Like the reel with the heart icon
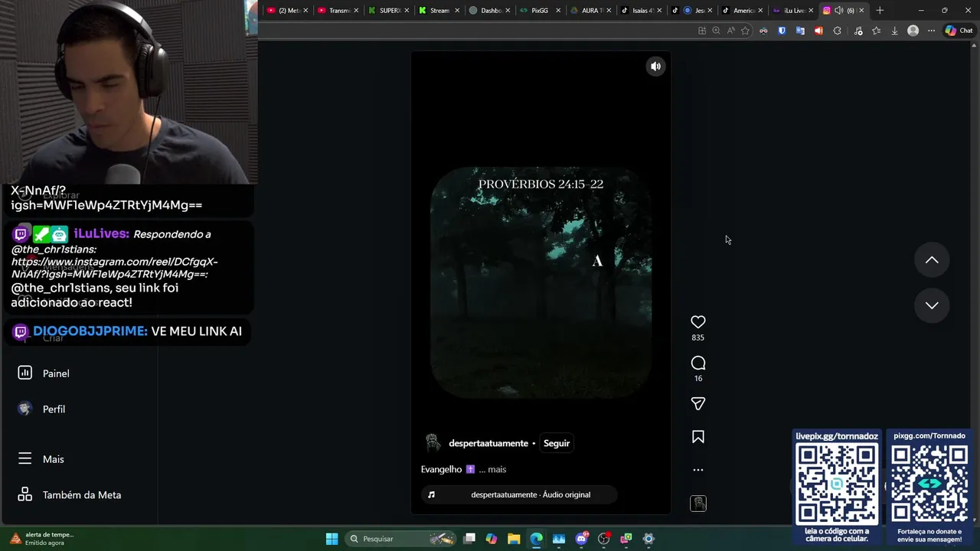Image resolution: width=980 pixels, height=551 pixels. pos(697,322)
